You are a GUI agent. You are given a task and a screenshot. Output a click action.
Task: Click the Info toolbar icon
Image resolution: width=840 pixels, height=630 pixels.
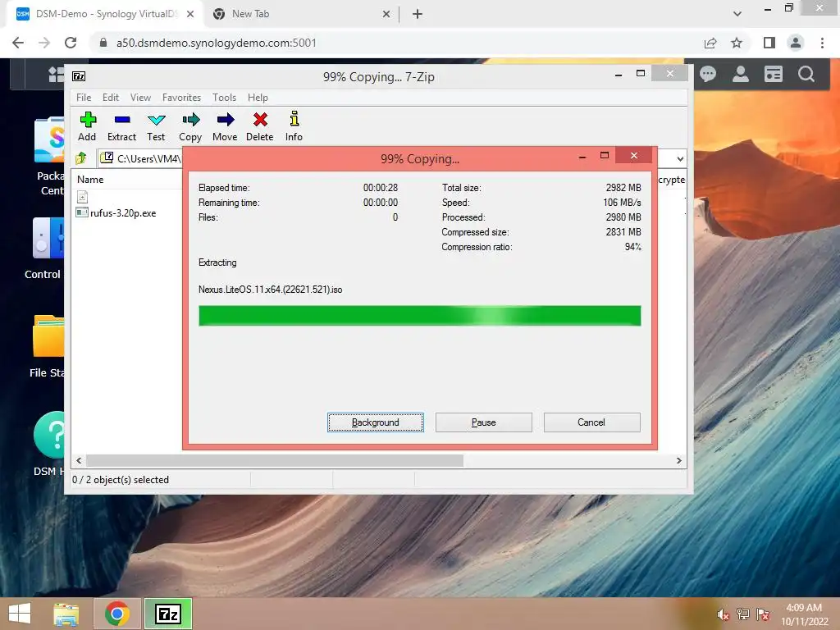[x=294, y=126]
